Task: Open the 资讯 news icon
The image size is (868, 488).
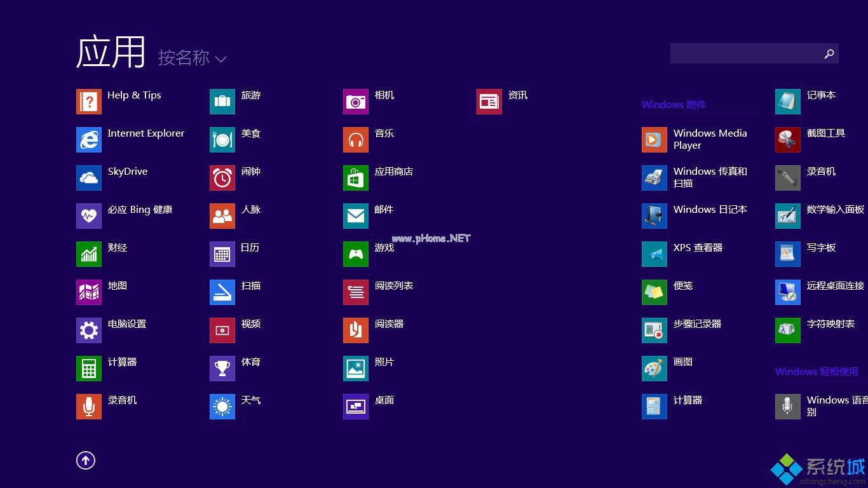Action: pyautogui.click(x=489, y=102)
